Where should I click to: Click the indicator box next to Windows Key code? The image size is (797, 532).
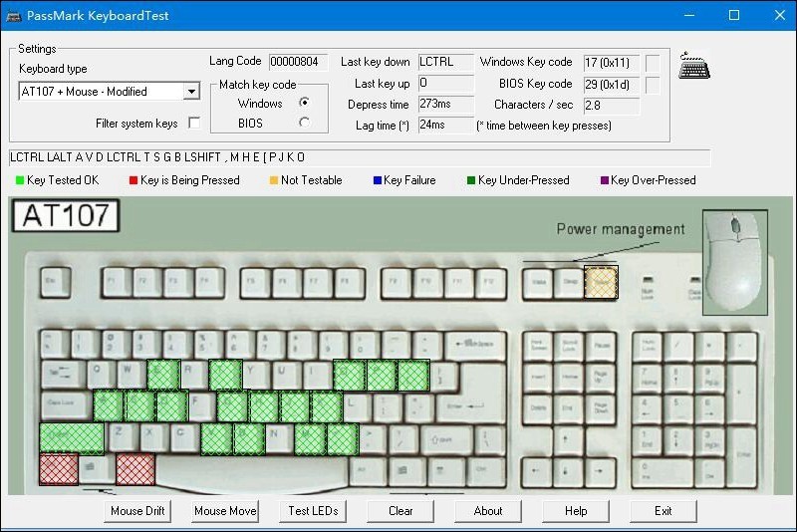[x=653, y=63]
